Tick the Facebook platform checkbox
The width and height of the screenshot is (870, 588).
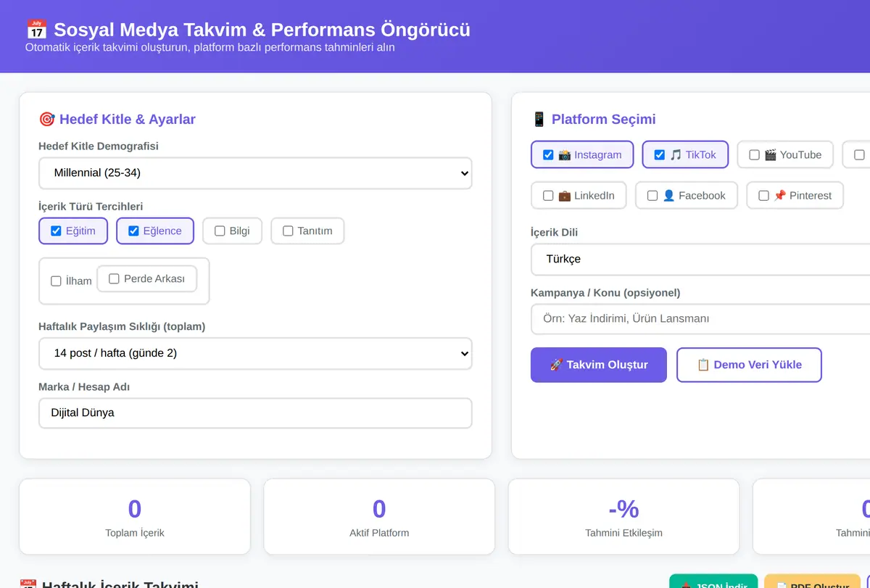coord(652,195)
